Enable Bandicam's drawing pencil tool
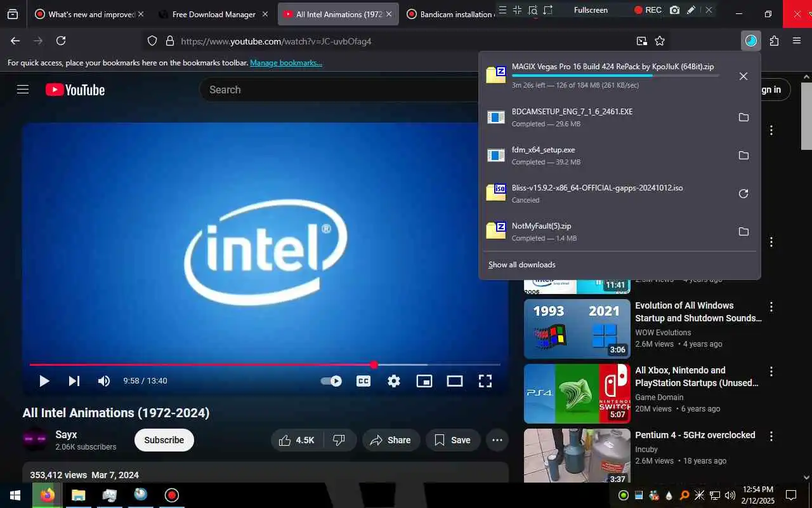 (x=691, y=10)
